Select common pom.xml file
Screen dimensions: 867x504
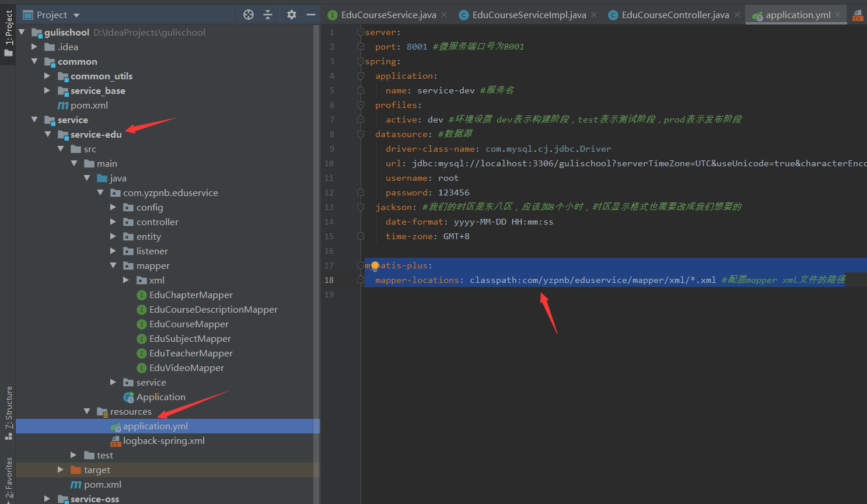tap(83, 105)
